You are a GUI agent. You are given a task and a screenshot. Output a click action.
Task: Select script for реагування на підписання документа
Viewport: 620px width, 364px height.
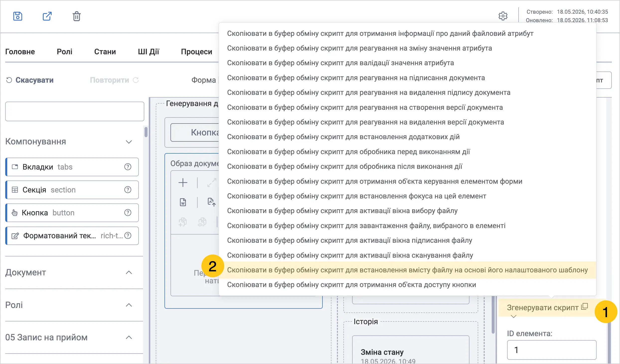[x=407, y=78]
